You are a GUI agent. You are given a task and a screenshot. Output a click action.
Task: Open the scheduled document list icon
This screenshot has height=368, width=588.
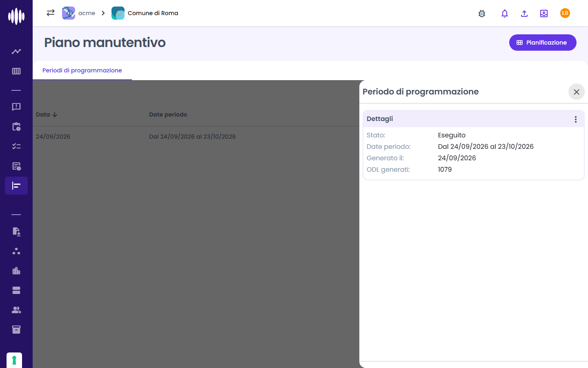[16, 166]
